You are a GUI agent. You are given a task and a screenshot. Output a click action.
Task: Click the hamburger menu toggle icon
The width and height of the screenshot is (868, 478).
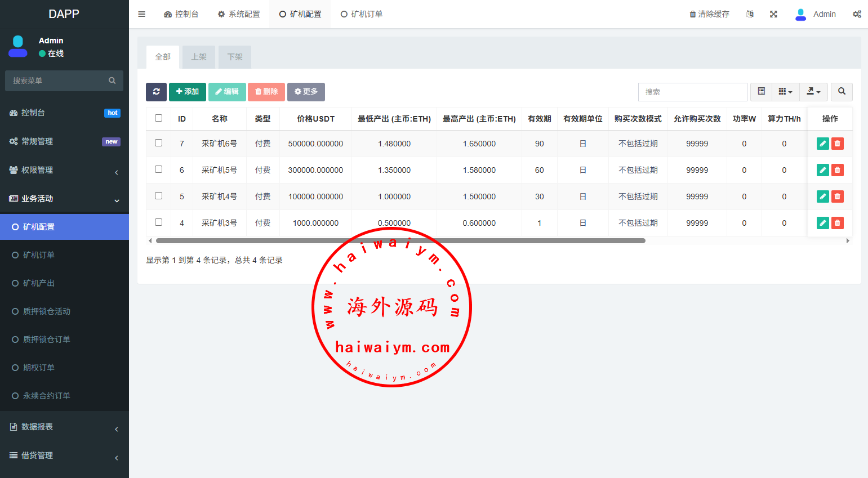[x=142, y=14]
